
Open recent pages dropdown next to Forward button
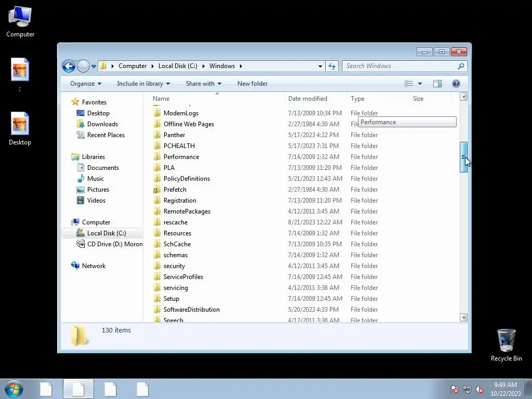[94, 66]
